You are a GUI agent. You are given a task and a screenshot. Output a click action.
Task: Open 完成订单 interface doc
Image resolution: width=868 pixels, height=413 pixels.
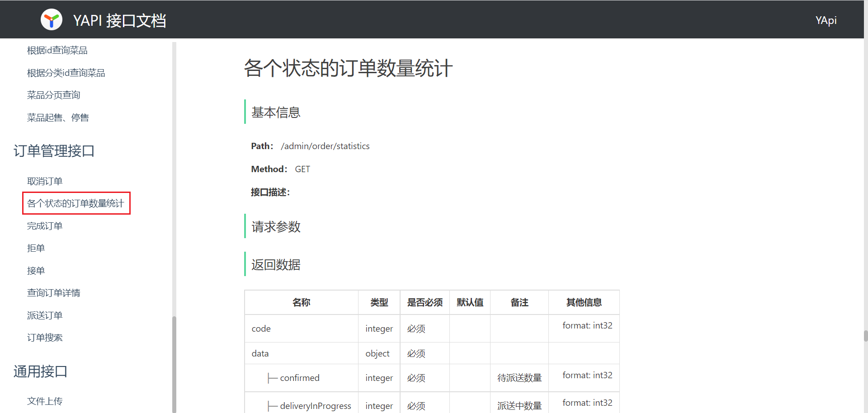pyautogui.click(x=45, y=226)
